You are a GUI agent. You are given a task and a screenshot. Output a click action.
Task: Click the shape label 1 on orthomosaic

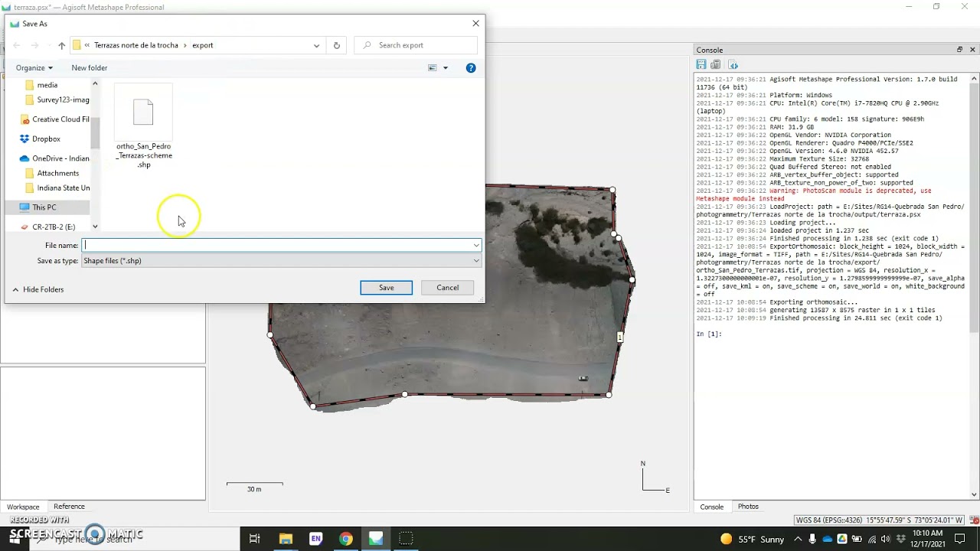click(x=620, y=337)
